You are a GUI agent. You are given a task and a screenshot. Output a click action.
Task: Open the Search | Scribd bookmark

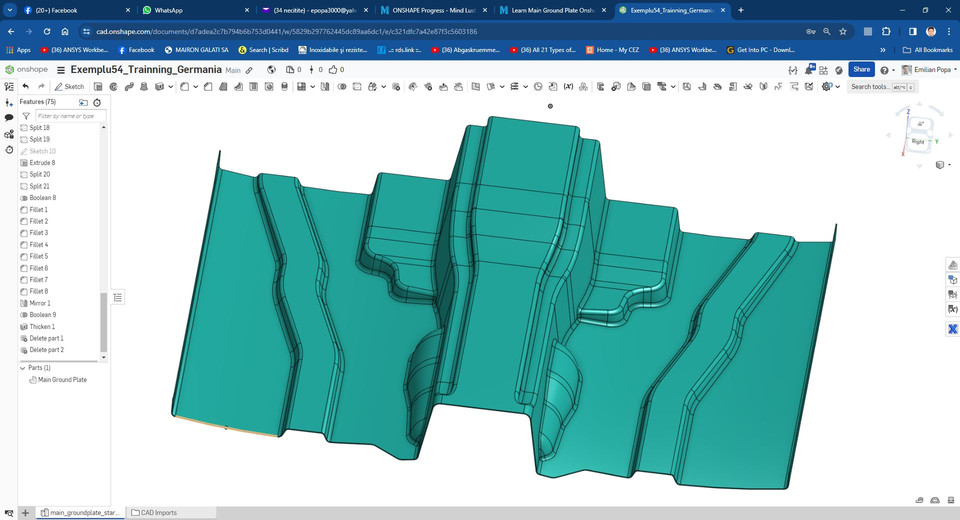click(x=263, y=50)
